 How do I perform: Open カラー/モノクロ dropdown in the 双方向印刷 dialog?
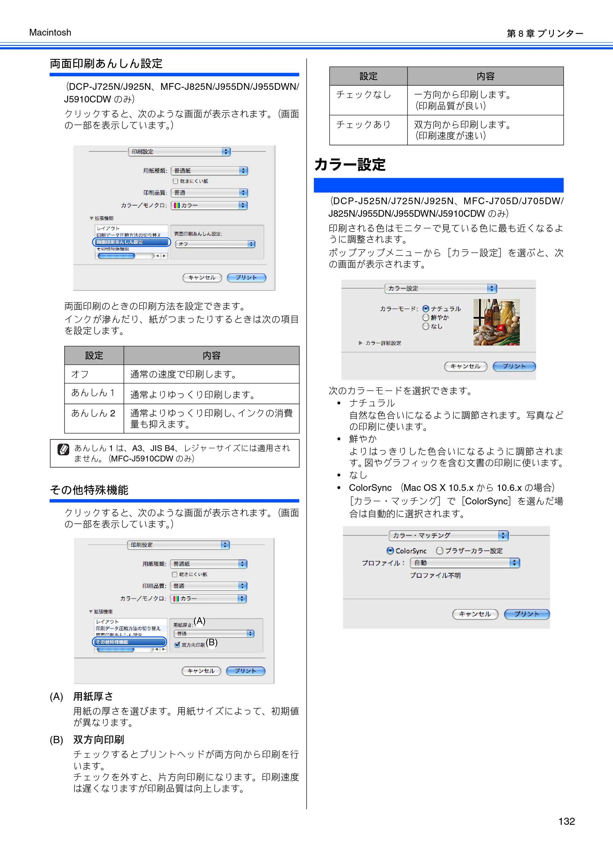pos(209,599)
